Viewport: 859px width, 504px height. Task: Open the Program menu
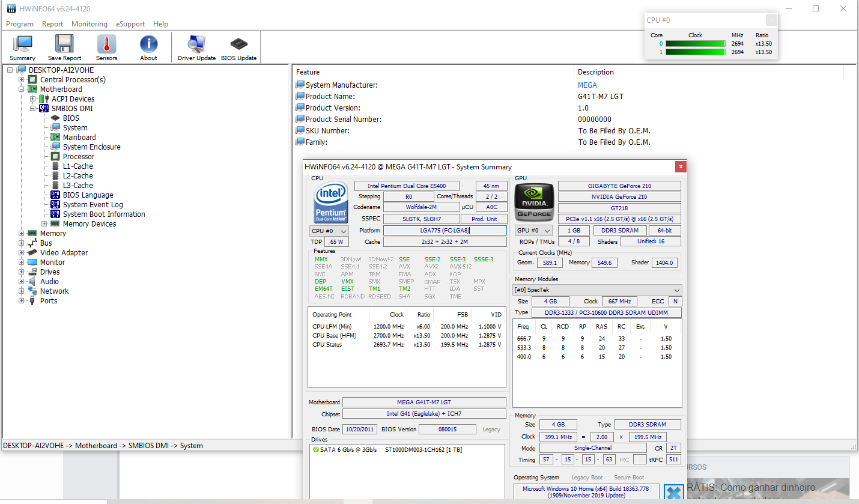(x=20, y=24)
